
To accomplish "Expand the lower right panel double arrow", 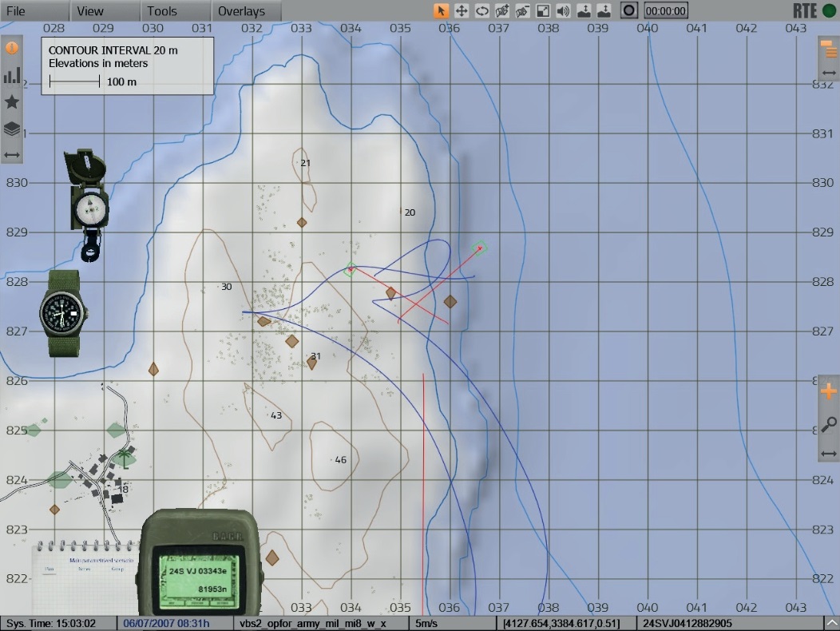I will pyautogui.click(x=829, y=453).
